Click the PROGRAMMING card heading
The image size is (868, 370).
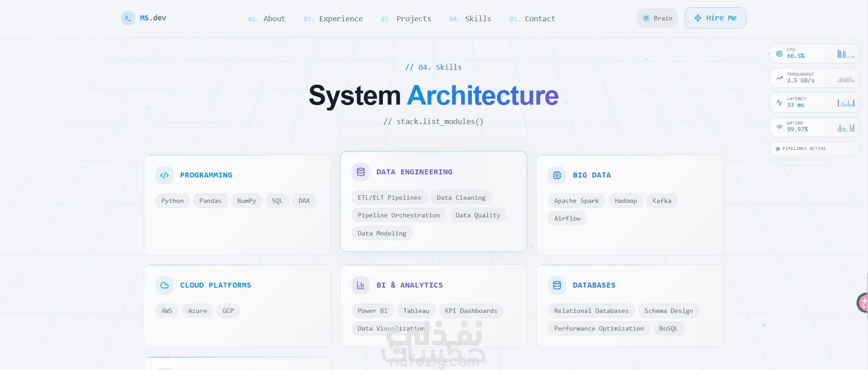point(206,175)
